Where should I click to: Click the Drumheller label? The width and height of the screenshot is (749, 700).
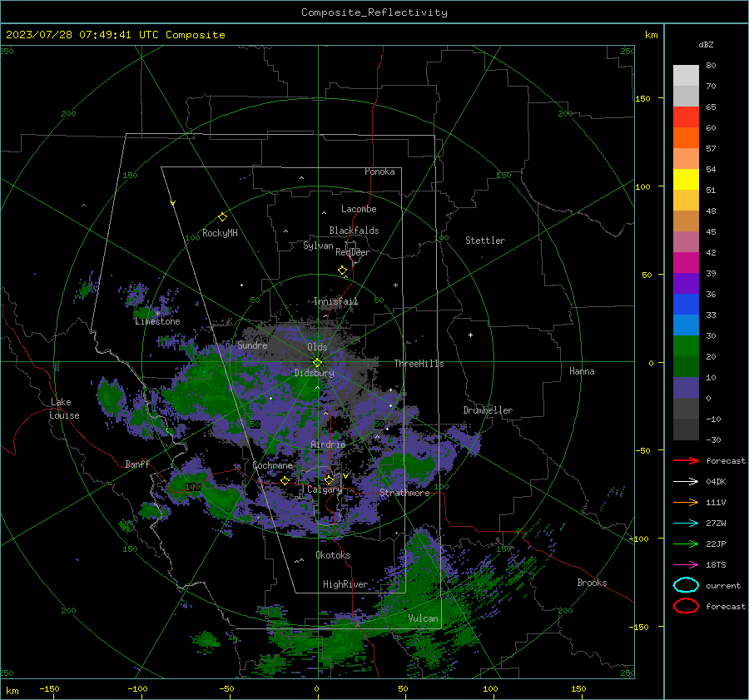click(x=488, y=410)
